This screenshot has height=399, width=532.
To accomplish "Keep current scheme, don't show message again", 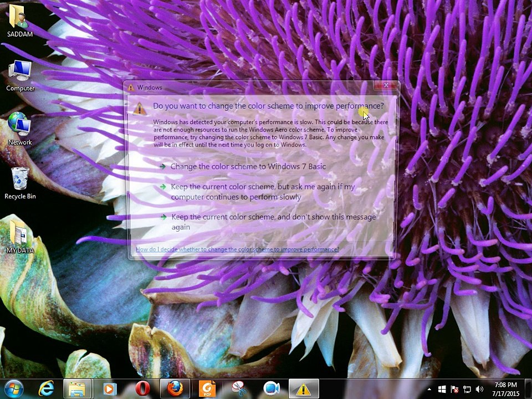I will (x=268, y=222).
